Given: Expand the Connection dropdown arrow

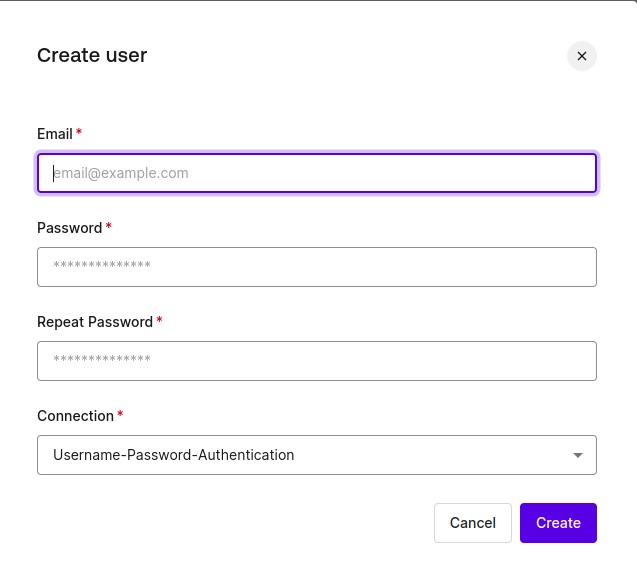Looking at the screenshot, I should [x=578, y=455].
